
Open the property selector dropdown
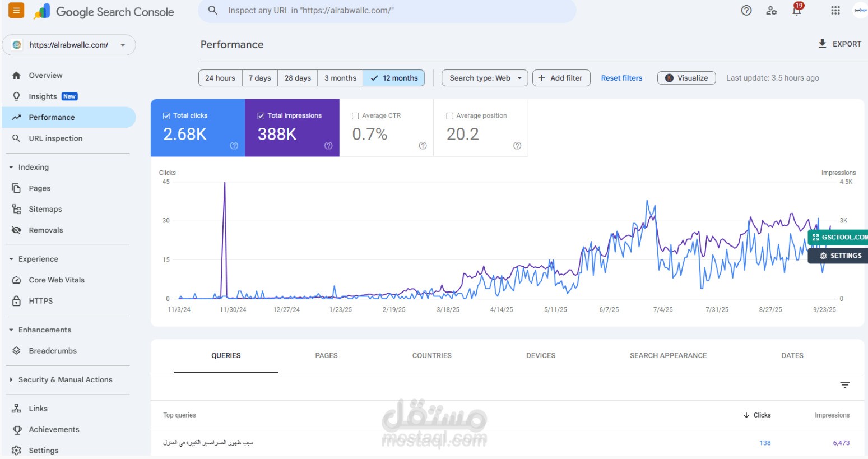(69, 45)
